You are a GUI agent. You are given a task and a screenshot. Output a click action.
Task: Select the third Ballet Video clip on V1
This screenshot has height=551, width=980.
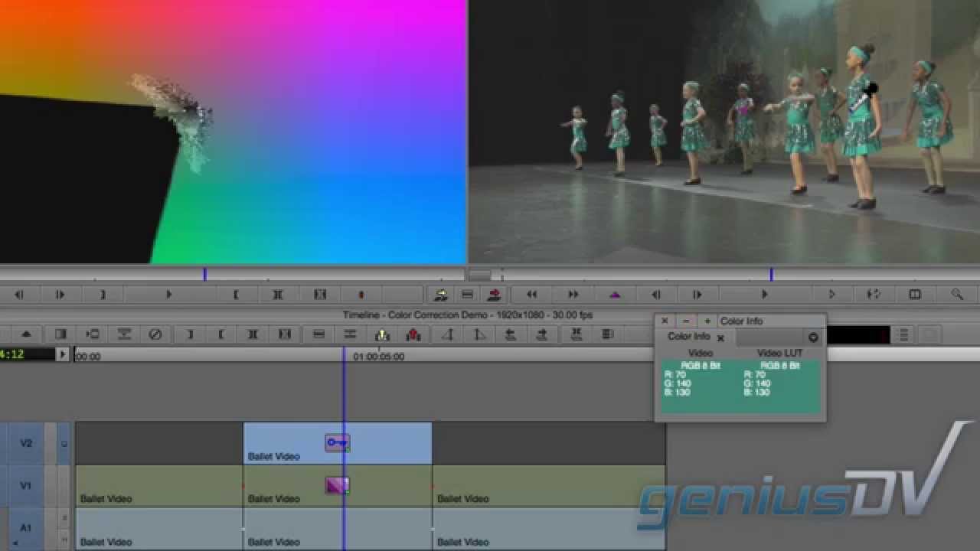tap(549, 485)
